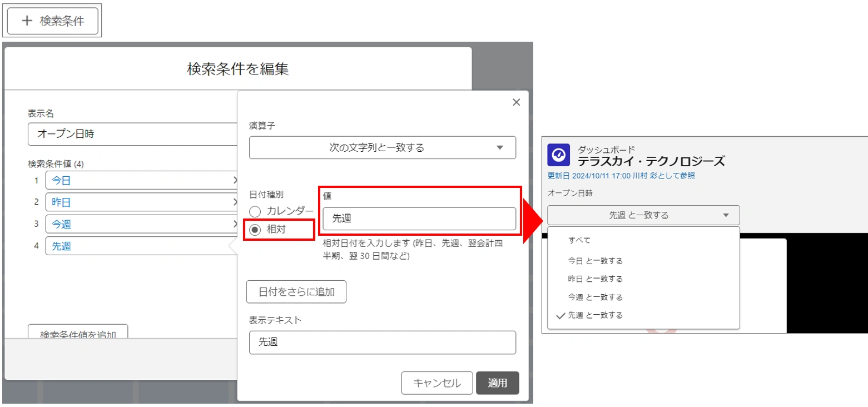Image resolution: width=868 pixels, height=407 pixels.
Task: Click the 表示テキスト input field
Action: [383, 343]
